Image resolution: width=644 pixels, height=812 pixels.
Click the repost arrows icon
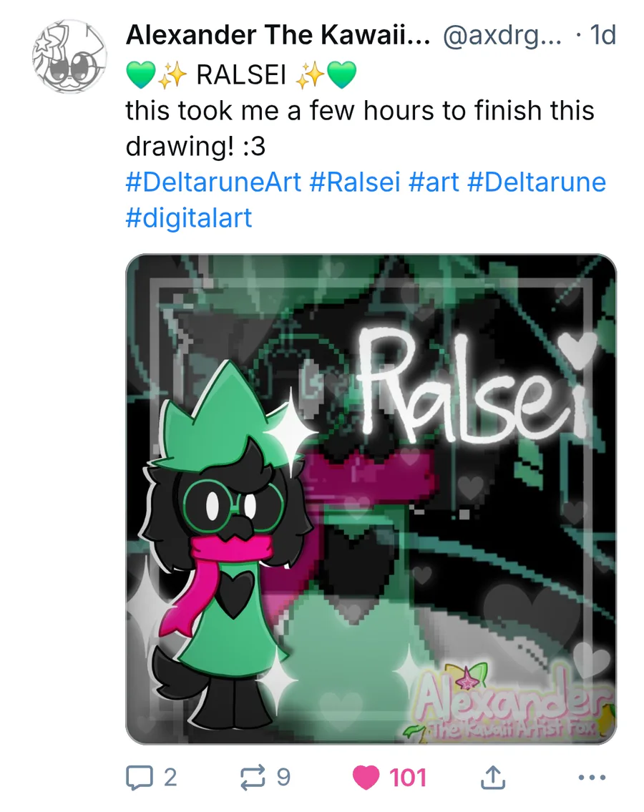[x=253, y=778]
